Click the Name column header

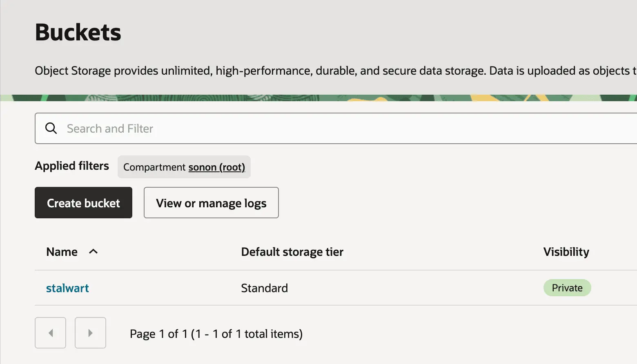click(62, 251)
